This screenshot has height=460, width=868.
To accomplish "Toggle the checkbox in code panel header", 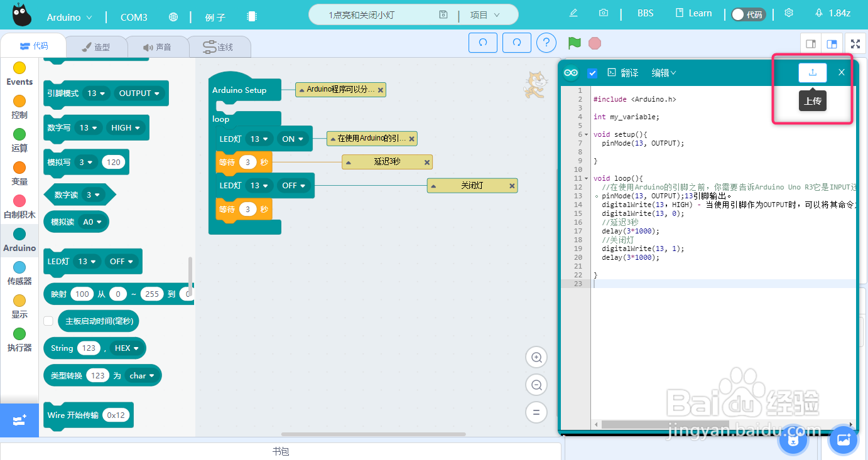I will [x=592, y=73].
